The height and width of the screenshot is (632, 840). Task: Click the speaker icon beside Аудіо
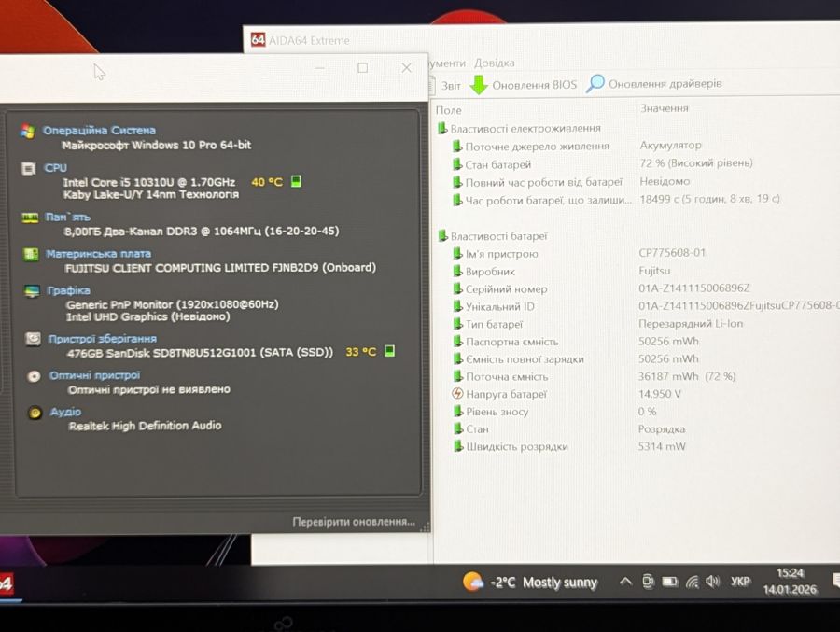tap(35, 413)
